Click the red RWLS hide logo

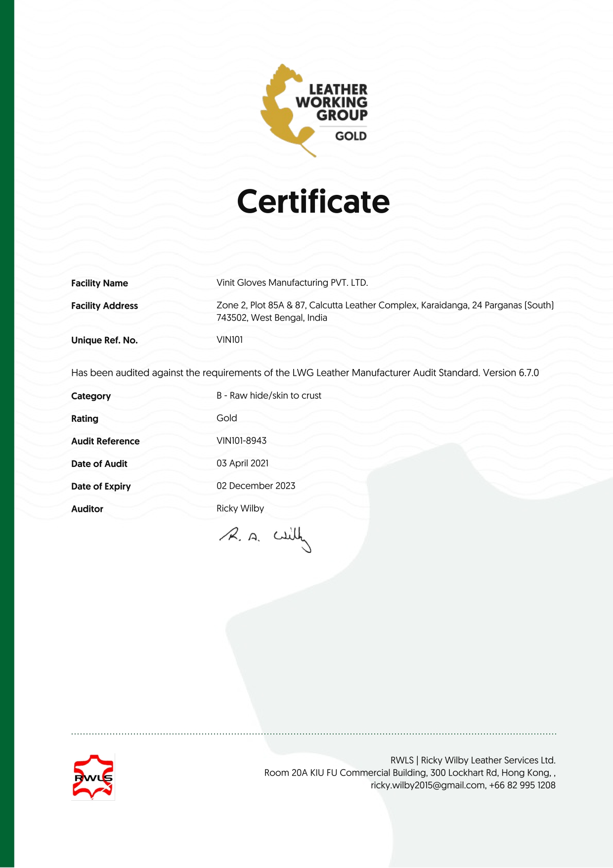coord(93,777)
